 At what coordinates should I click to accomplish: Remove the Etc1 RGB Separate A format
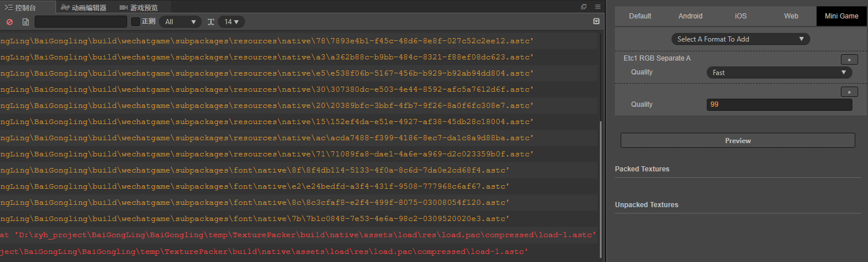849,59
